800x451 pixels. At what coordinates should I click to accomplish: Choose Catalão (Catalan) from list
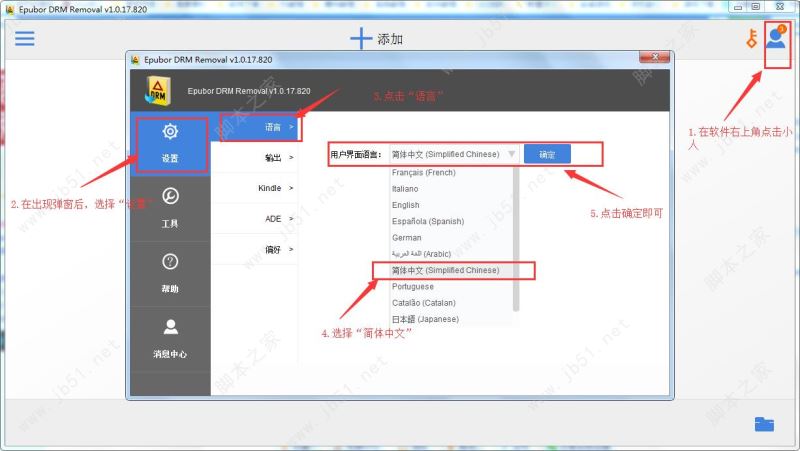[x=452, y=303]
